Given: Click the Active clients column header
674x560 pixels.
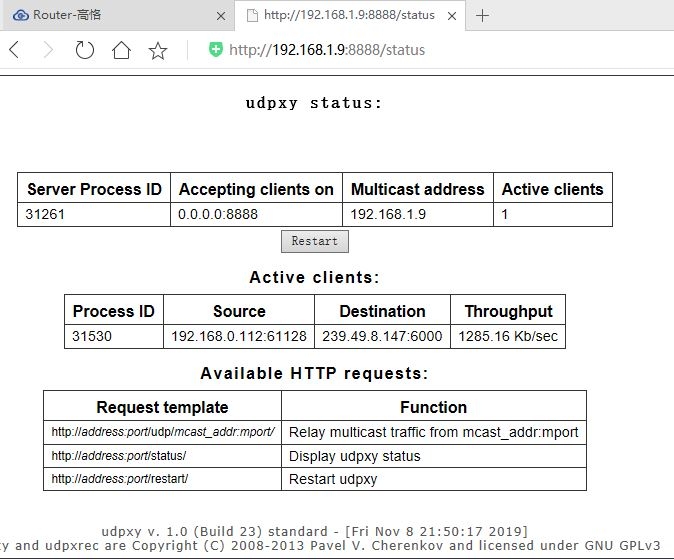Looking at the screenshot, I should (553, 189).
